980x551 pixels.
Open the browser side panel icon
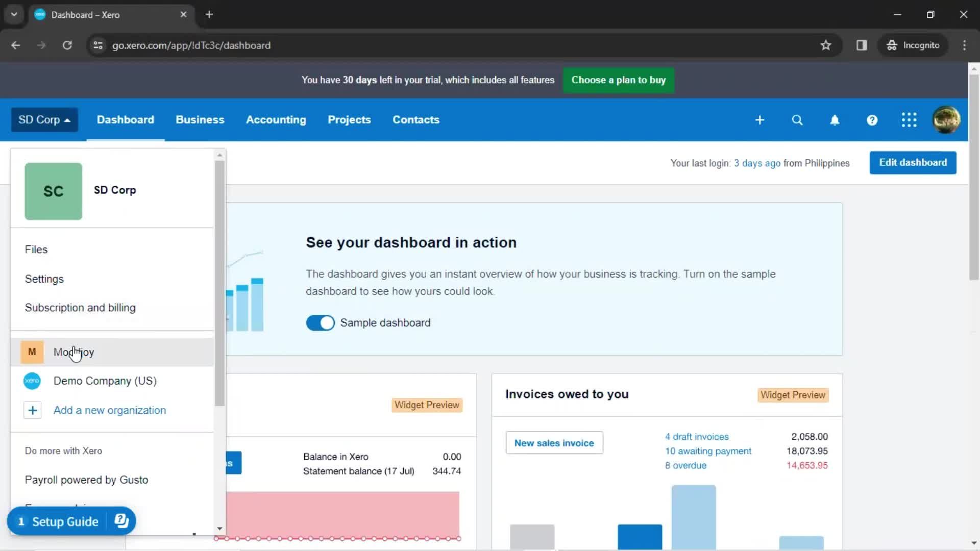pyautogui.click(x=862, y=45)
